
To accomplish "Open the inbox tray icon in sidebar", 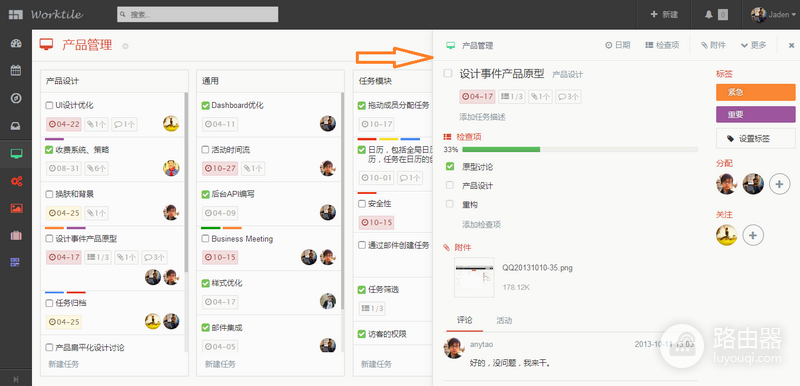I will (x=16, y=126).
